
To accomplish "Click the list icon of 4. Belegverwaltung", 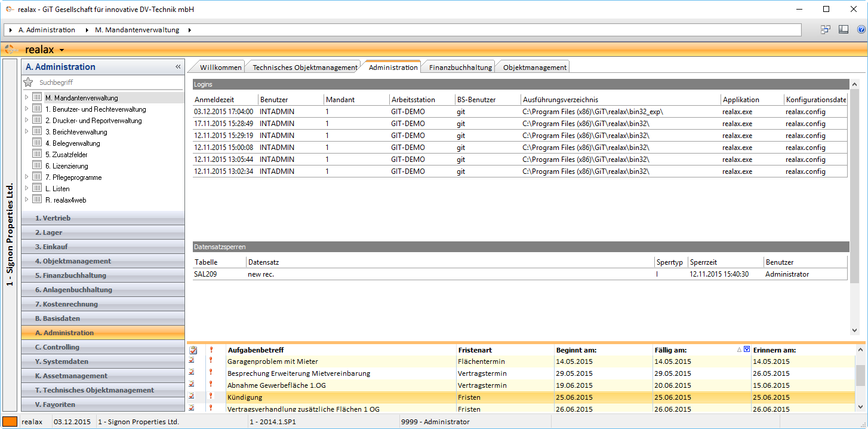I will pyautogui.click(x=37, y=143).
